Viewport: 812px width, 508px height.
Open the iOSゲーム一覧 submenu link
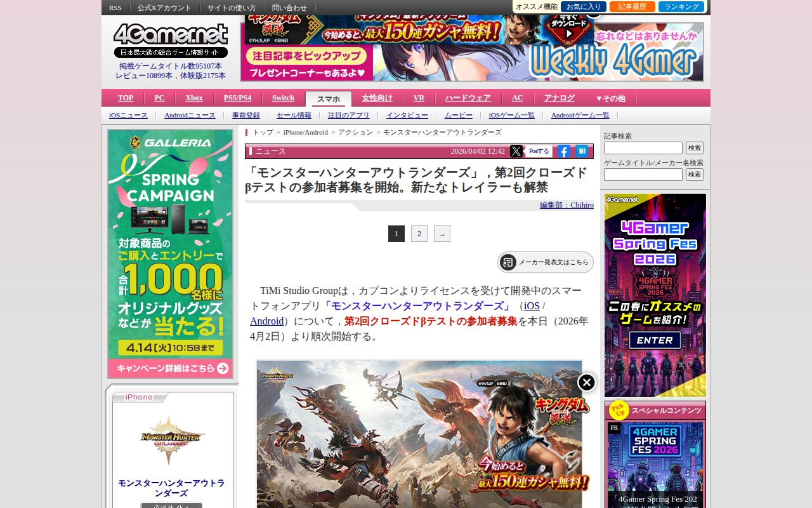click(512, 115)
